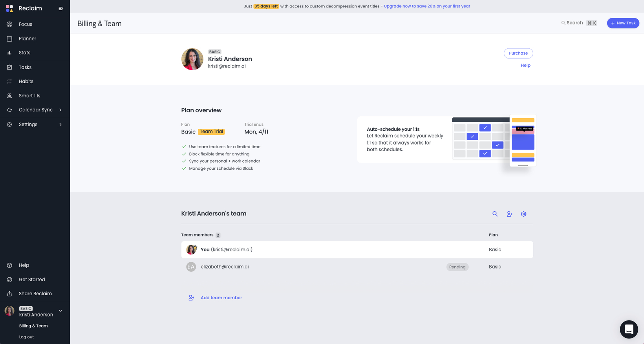This screenshot has height=344, width=644.
Task: Click the Share Reclaim upload icon
Action: point(9,294)
